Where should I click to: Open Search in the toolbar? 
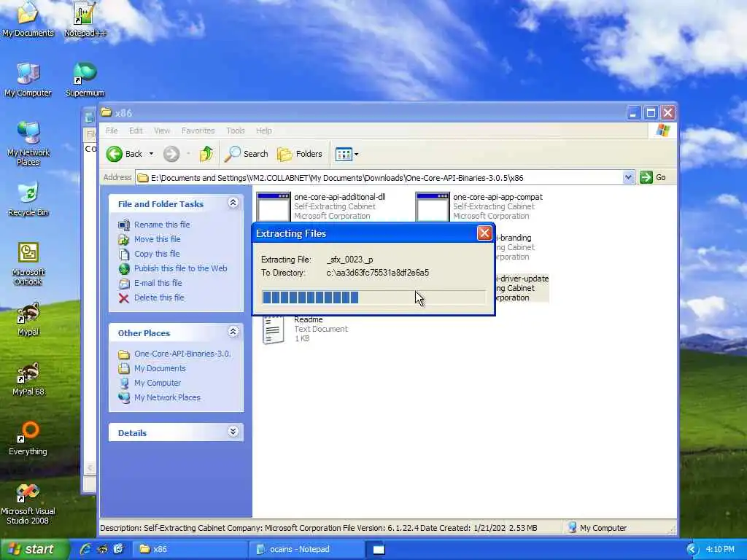[247, 154]
